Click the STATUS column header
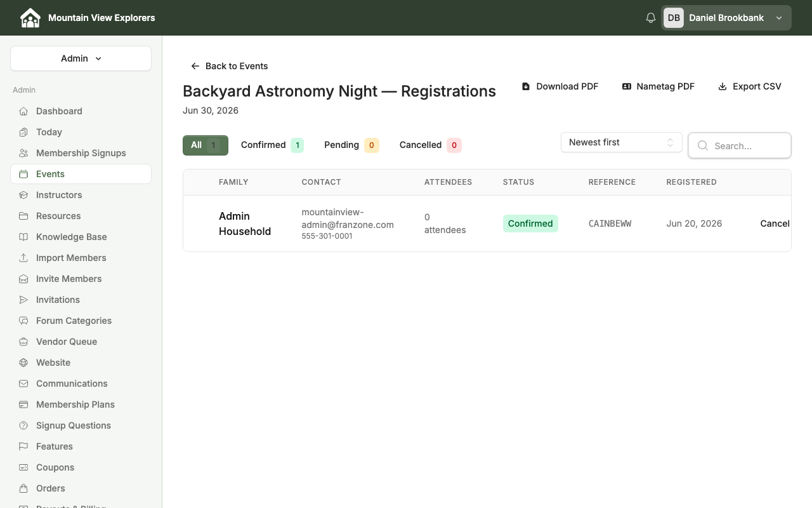This screenshot has width=812, height=508. 519,182
